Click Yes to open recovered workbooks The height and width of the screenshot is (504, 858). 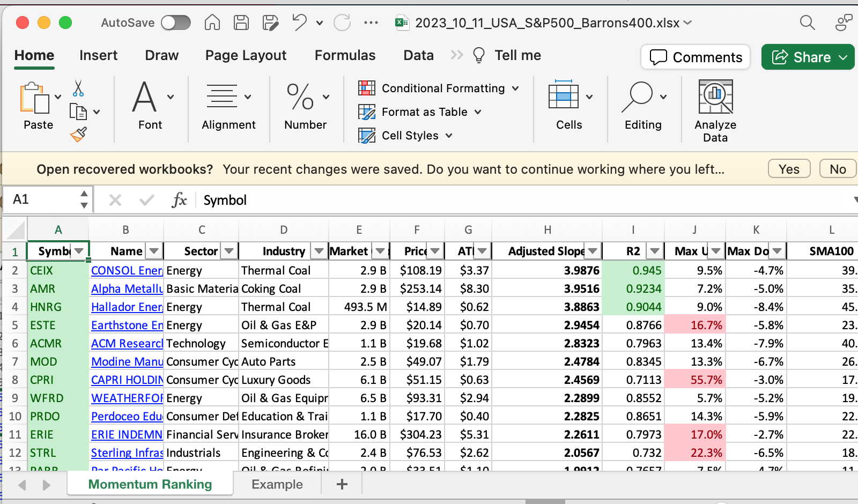(x=789, y=169)
